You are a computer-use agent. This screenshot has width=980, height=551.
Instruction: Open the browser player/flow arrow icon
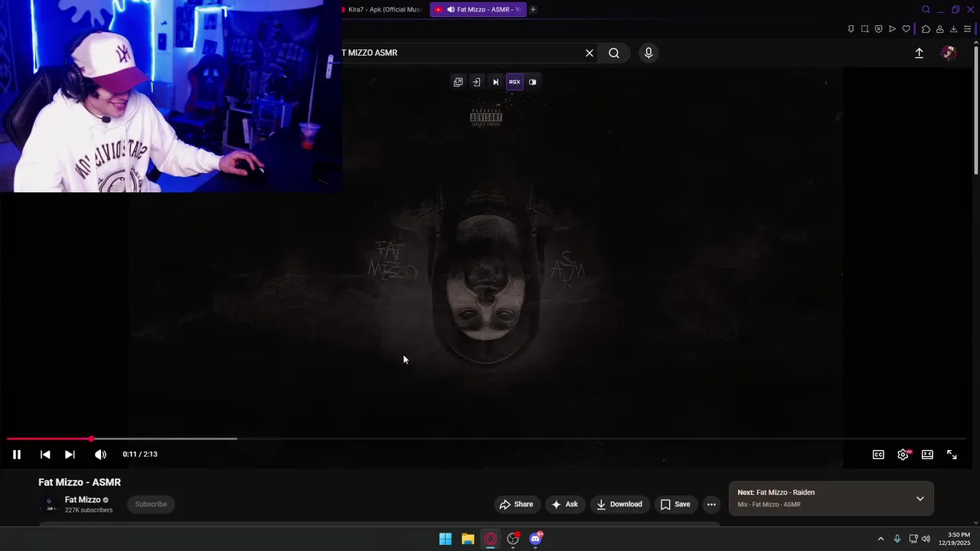(x=892, y=29)
